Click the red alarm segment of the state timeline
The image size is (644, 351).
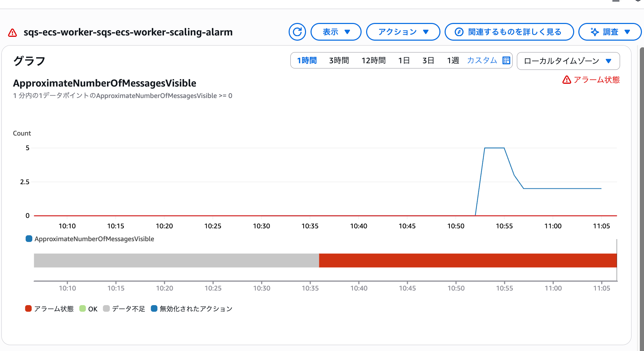pos(468,260)
